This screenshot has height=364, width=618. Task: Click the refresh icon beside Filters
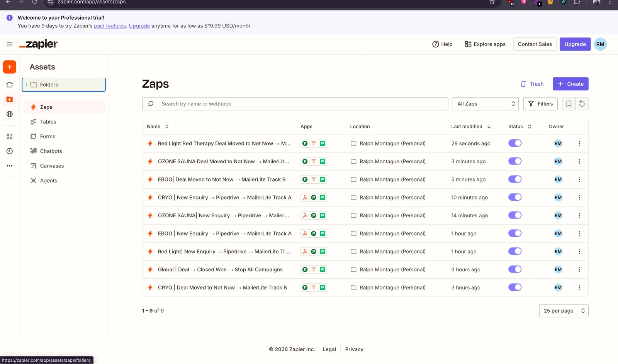pyautogui.click(x=582, y=103)
